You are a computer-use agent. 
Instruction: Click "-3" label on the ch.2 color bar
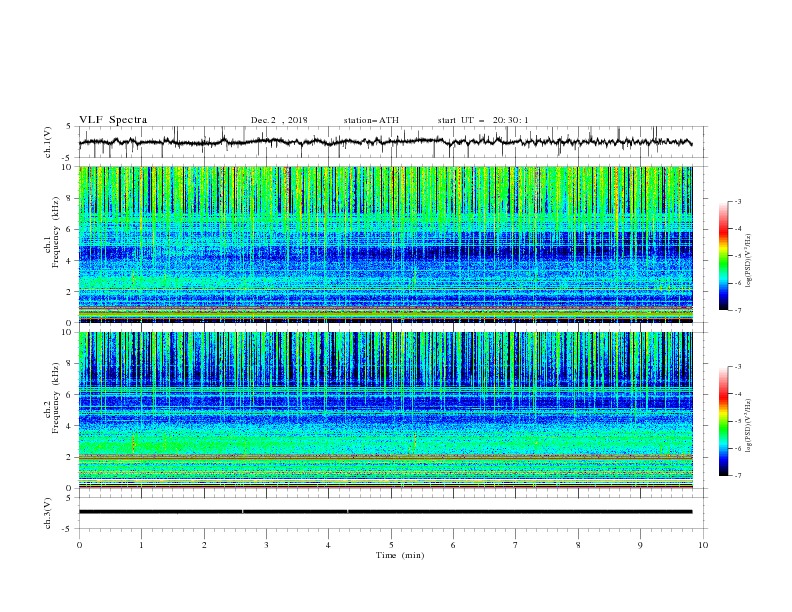738,367
